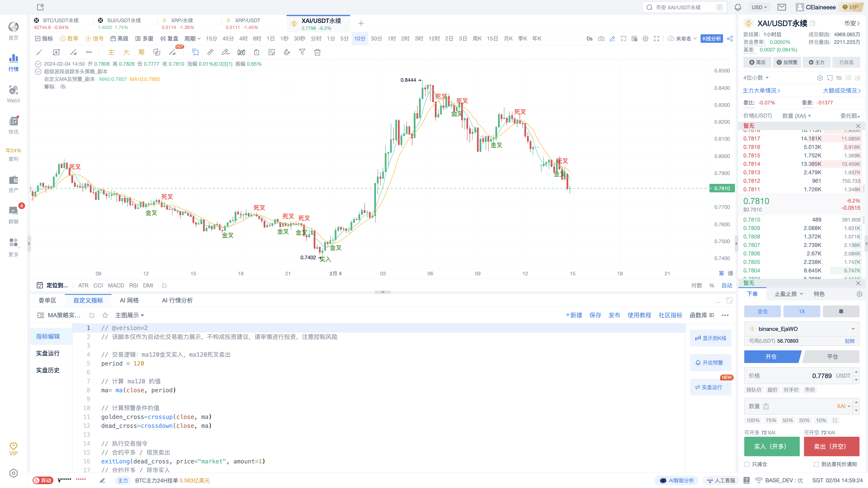Switch to the 委单区 tab
The height and width of the screenshot is (488, 868).
point(47,300)
